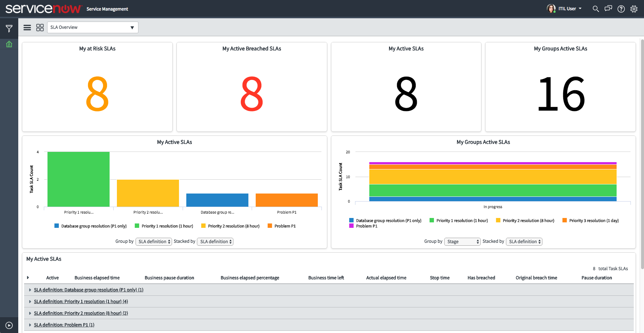The width and height of the screenshot is (644, 333).
Task: Expand Database group resolution (P1 only) row
Action: (x=30, y=290)
